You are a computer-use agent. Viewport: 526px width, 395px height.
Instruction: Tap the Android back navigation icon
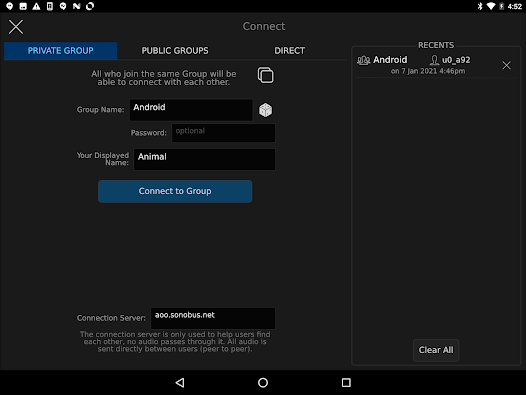point(180,383)
